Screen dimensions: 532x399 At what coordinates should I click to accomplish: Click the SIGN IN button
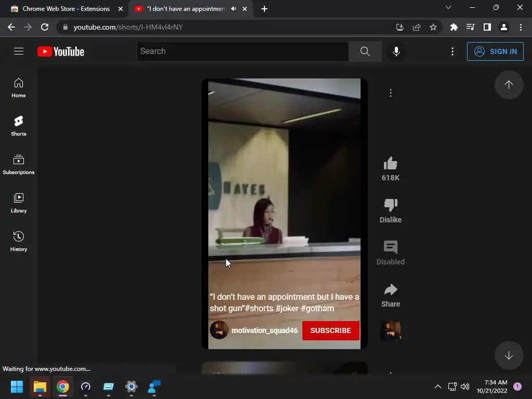point(495,51)
